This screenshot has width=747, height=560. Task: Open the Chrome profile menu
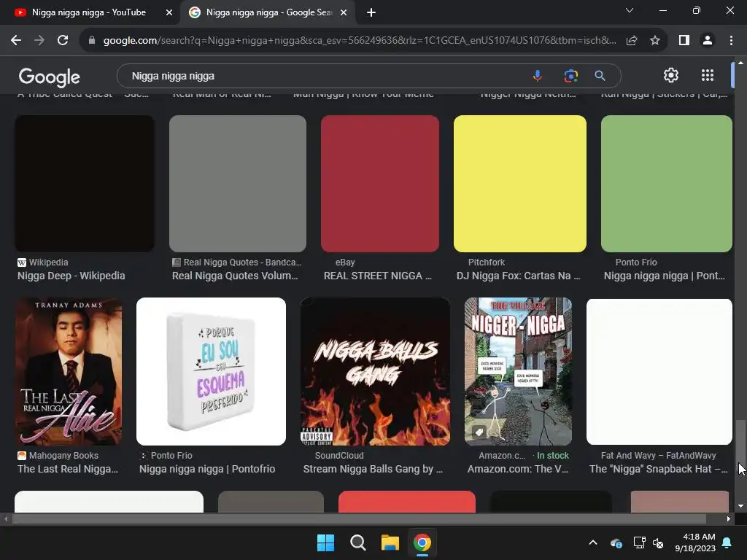click(x=708, y=41)
